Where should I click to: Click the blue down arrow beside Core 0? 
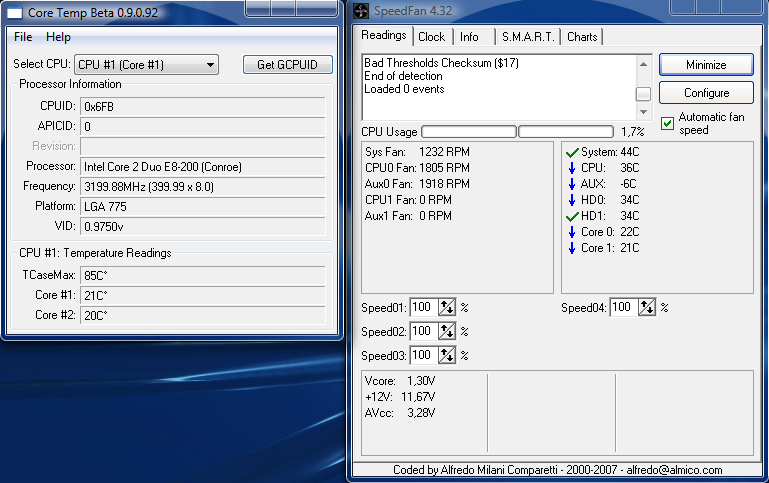[572, 232]
